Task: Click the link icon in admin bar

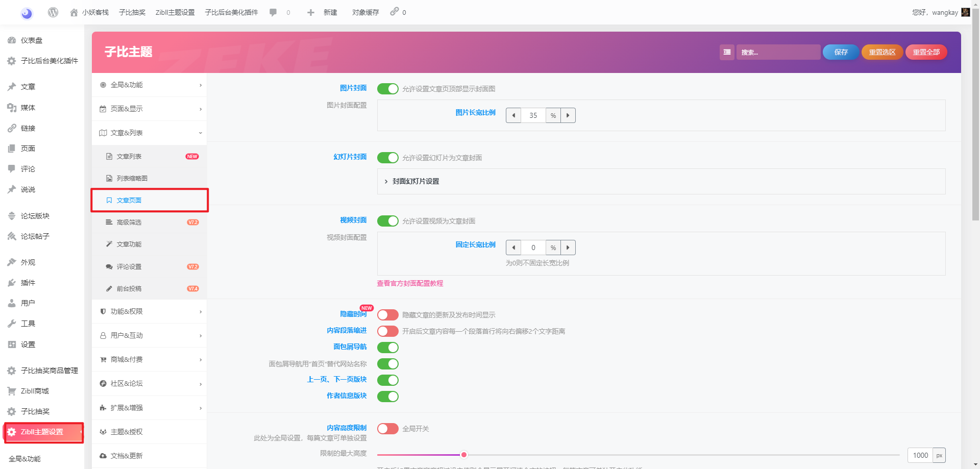Action: coord(394,11)
